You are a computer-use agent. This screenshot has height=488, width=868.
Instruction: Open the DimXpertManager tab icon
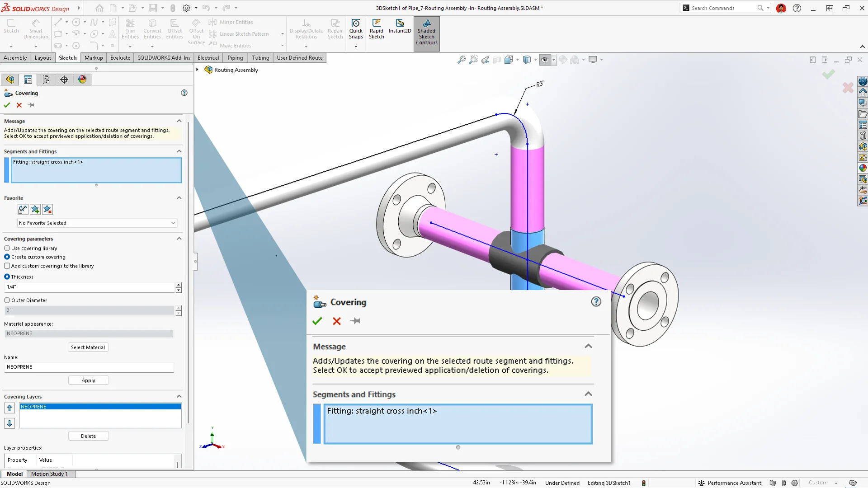pyautogui.click(x=64, y=80)
